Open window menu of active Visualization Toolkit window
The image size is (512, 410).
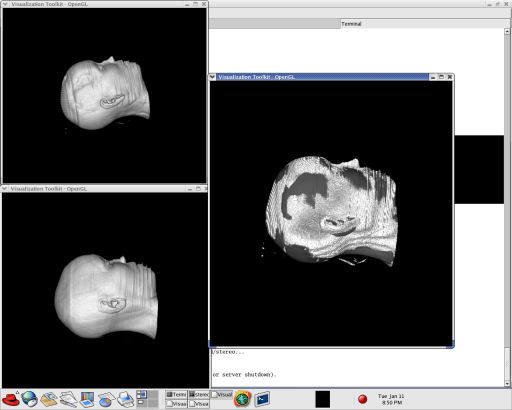point(213,77)
